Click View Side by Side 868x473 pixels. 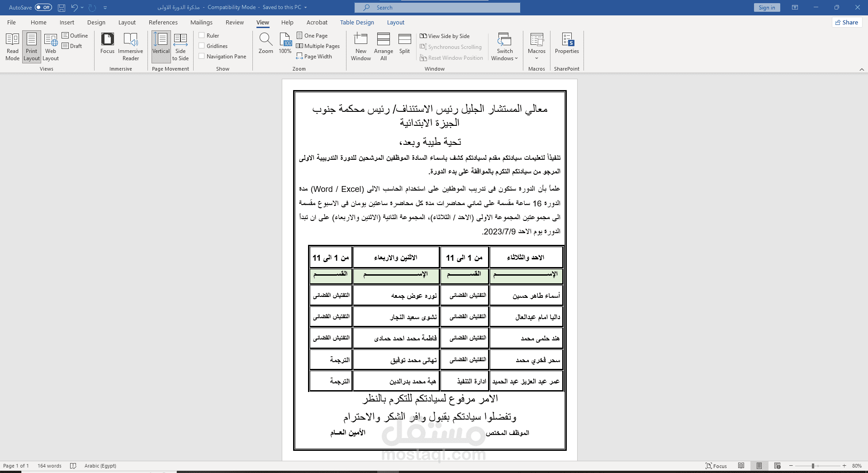445,36
